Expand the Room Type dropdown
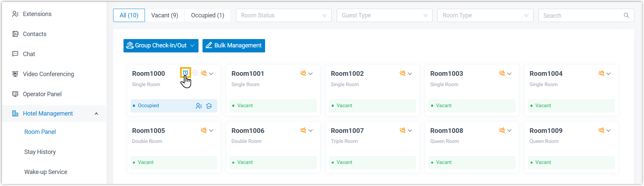The image size is (644, 186). coord(485,15)
